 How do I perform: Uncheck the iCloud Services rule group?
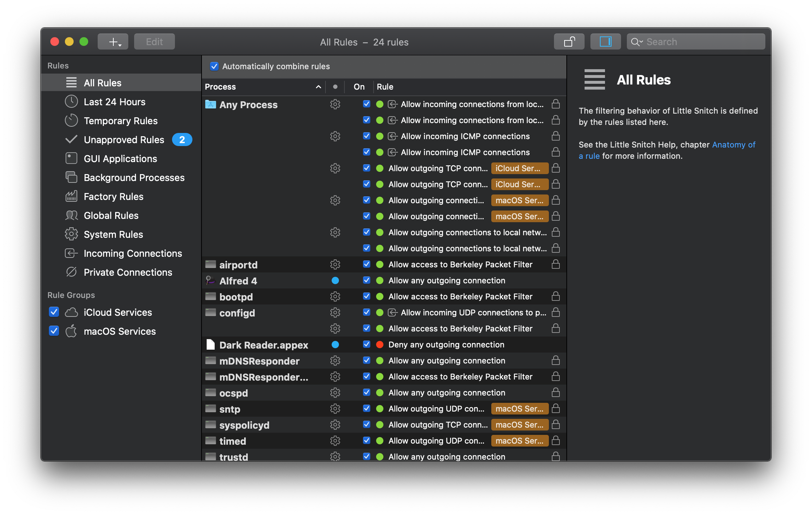coord(54,312)
